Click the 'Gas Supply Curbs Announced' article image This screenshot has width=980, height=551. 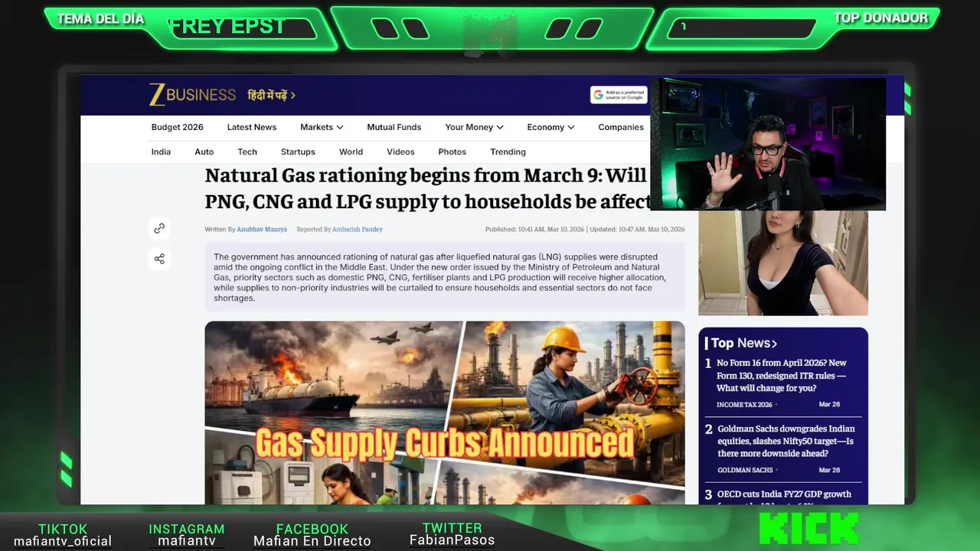pyautogui.click(x=445, y=412)
